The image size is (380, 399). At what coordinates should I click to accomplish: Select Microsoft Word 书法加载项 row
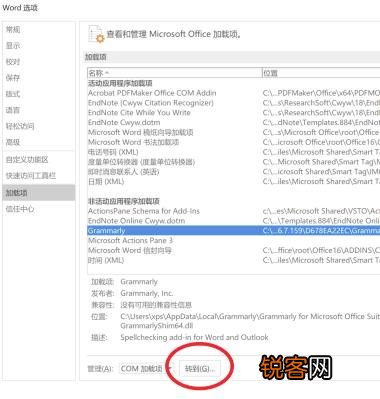[234, 142]
